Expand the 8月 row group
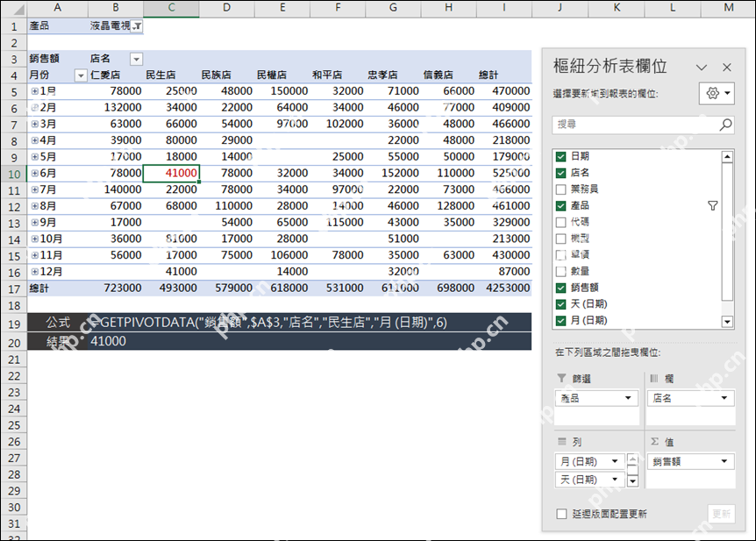The height and width of the screenshot is (541, 756). pos(34,206)
